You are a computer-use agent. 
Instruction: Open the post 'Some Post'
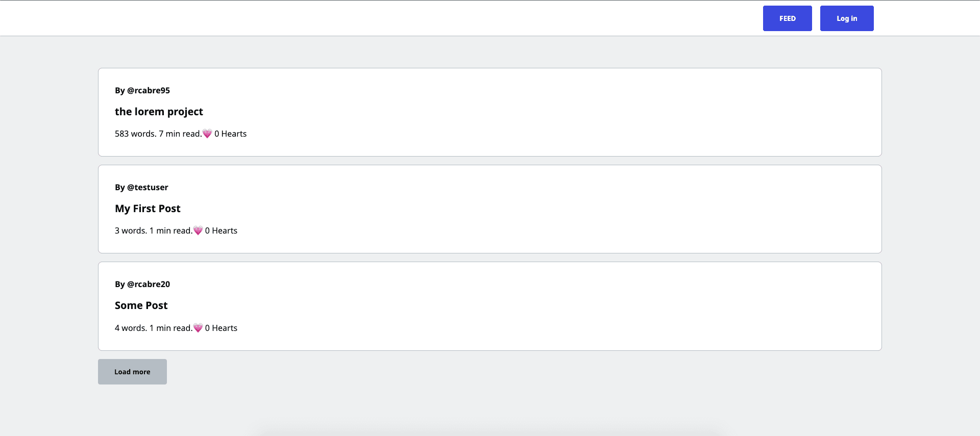pos(141,305)
